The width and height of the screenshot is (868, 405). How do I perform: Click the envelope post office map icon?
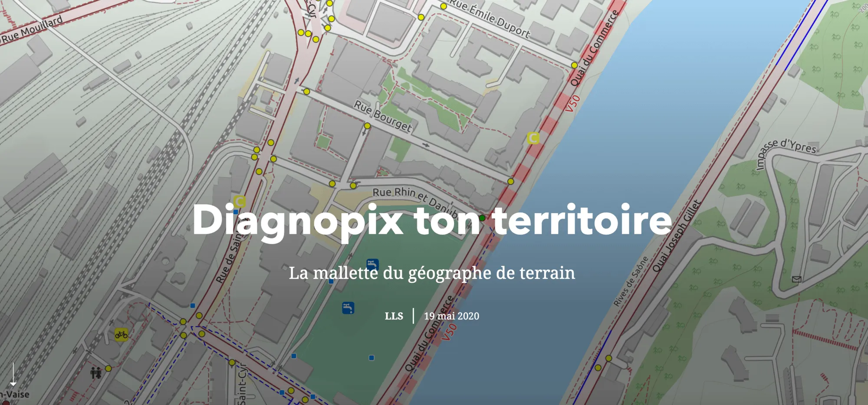tap(796, 279)
